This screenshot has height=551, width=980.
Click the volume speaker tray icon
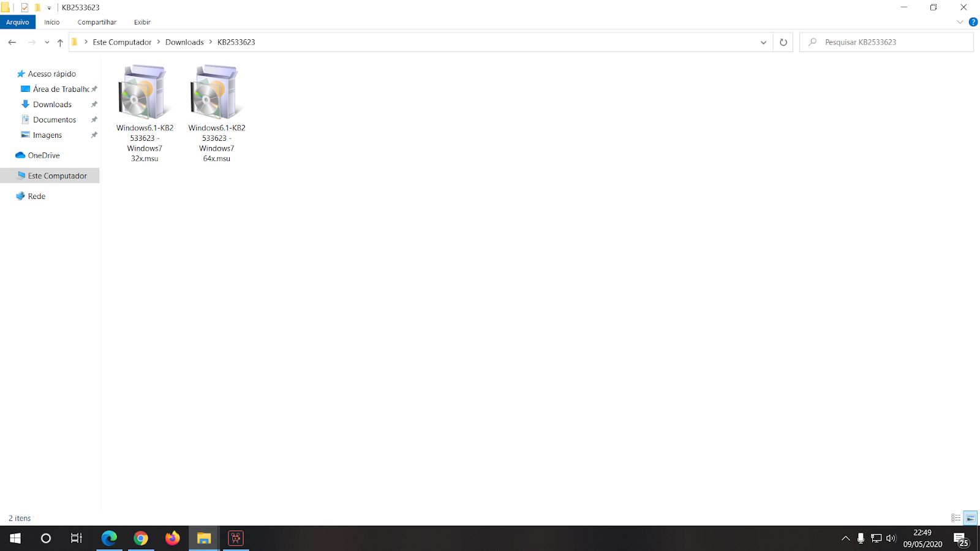tap(891, 538)
